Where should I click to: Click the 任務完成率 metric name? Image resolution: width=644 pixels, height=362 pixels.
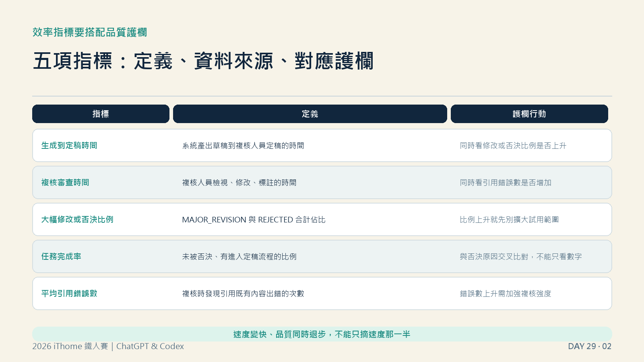[61, 257]
